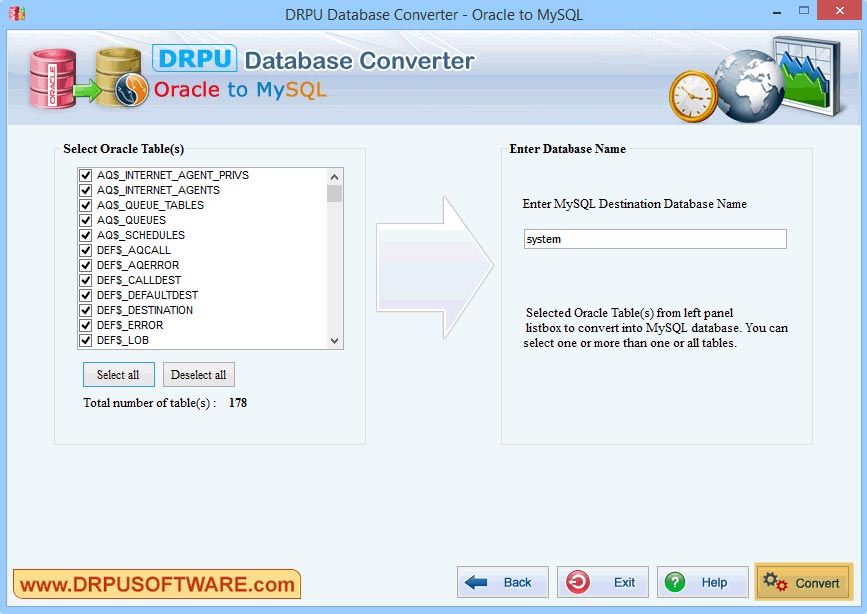Click the question mark icon on Help button

[x=674, y=582]
